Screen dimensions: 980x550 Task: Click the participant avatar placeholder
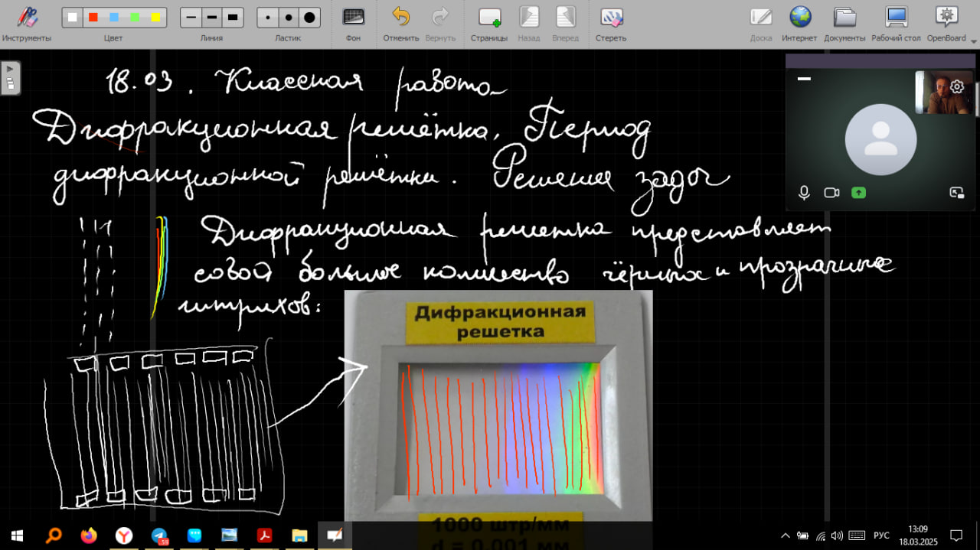click(880, 140)
